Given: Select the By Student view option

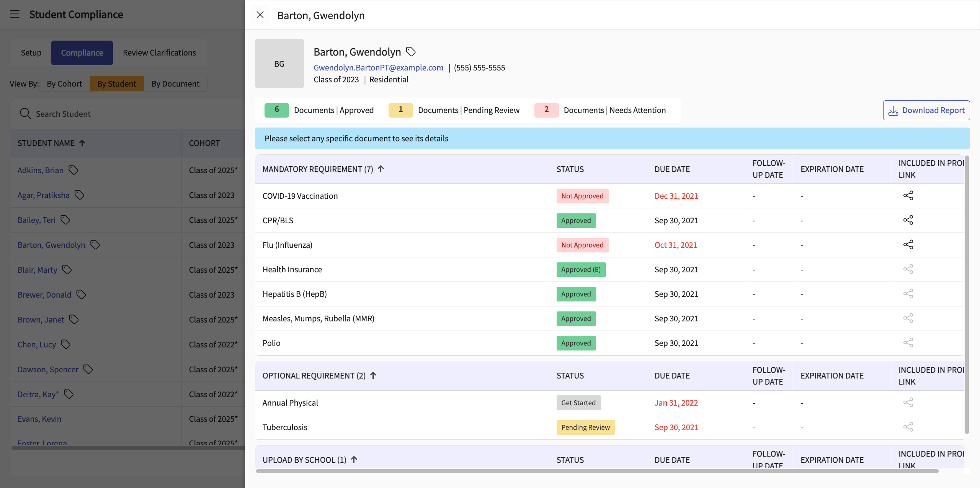Looking at the screenshot, I should (x=117, y=84).
